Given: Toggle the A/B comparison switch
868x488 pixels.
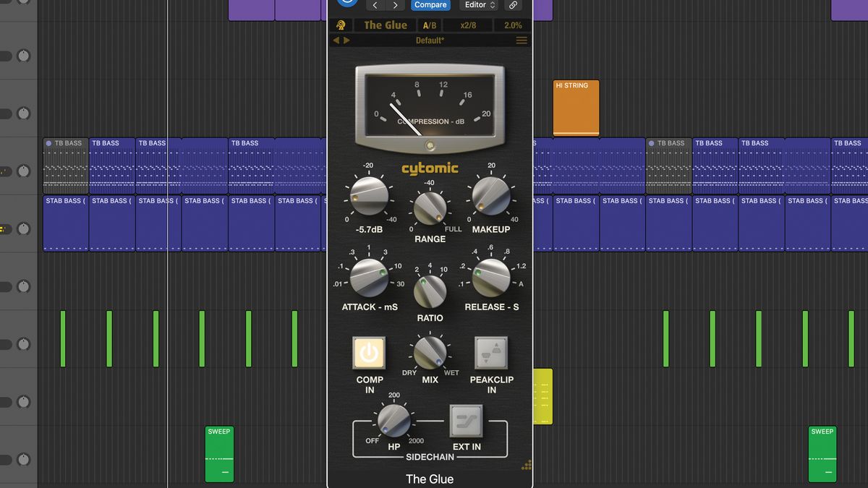Looking at the screenshot, I should coord(430,25).
